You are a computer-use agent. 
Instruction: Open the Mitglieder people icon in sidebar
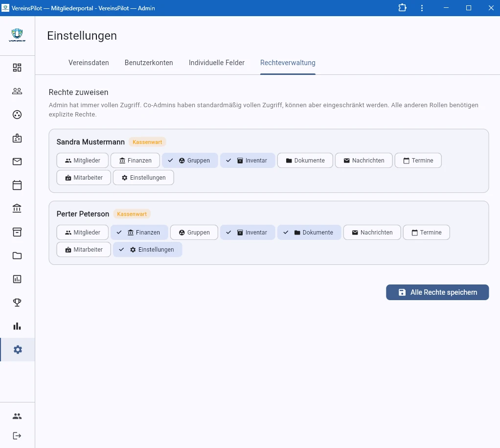pyautogui.click(x=17, y=91)
